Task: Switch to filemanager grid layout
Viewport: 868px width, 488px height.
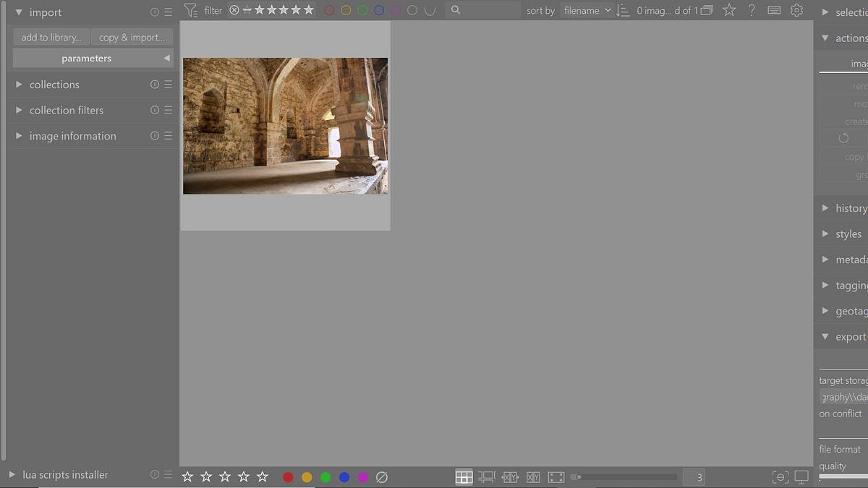Action: pos(464,477)
